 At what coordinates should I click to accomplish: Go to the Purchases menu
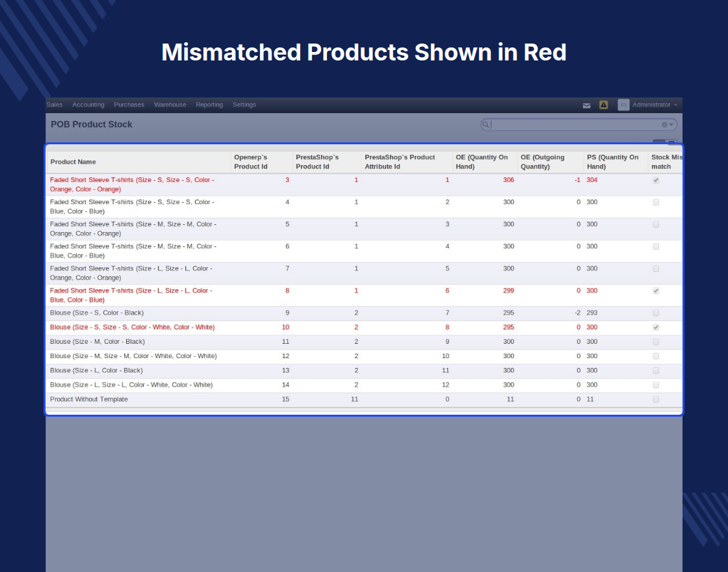point(129,105)
